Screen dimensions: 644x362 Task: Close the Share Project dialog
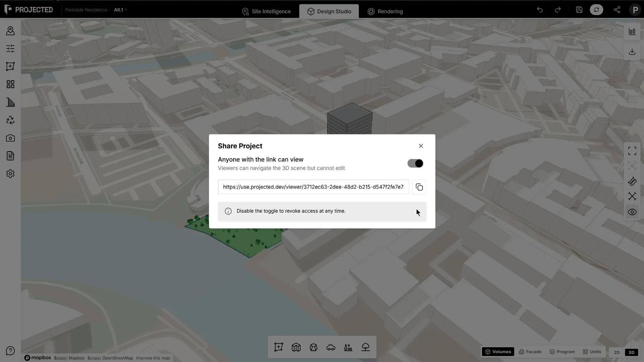(x=421, y=146)
